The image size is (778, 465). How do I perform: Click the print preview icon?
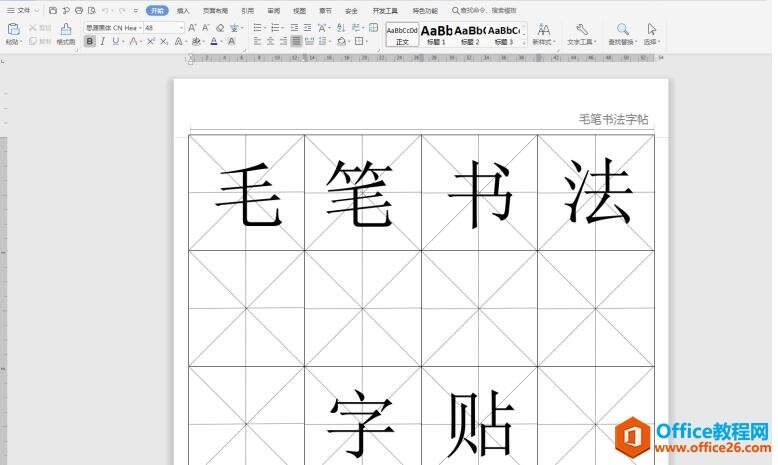92,10
